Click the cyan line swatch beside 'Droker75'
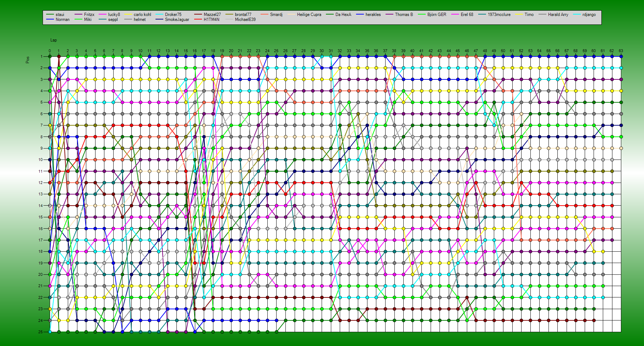 click(159, 15)
